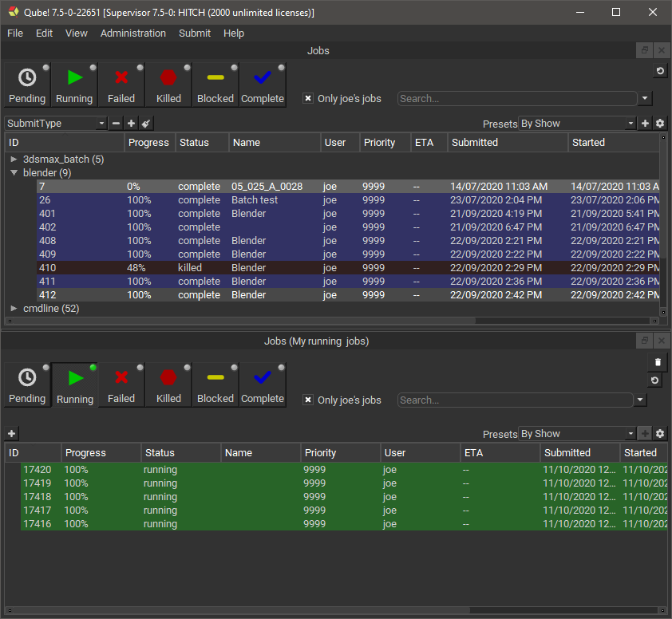Toggle the Pending filter in the top Jobs panel
672x619 pixels.
pos(27,85)
